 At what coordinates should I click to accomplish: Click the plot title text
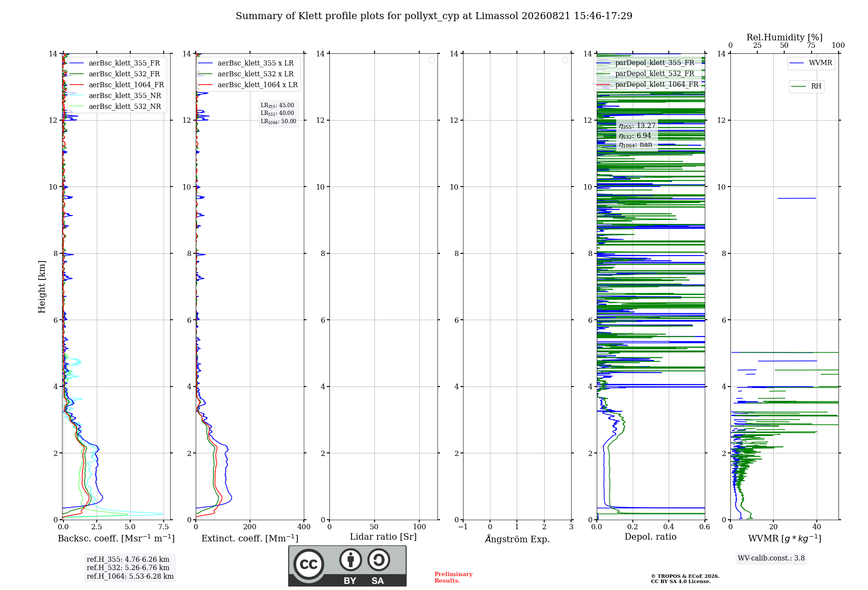click(434, 16)
